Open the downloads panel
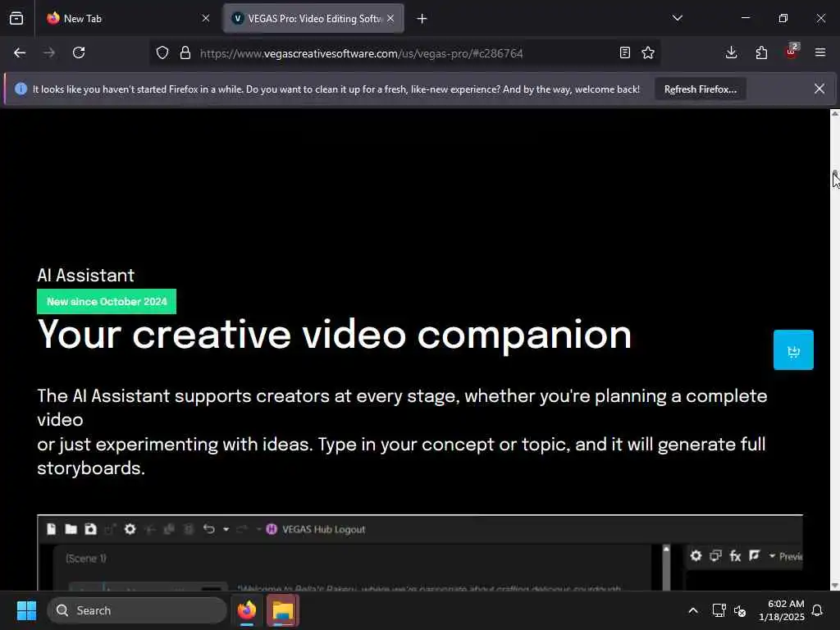840x630 pixels. pyautogui.click(x=731, y=52)
